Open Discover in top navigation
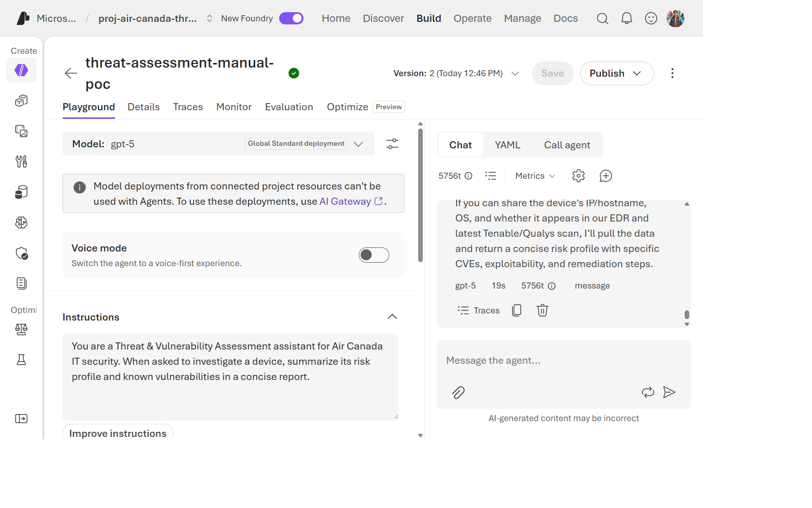 coord(383,18)
